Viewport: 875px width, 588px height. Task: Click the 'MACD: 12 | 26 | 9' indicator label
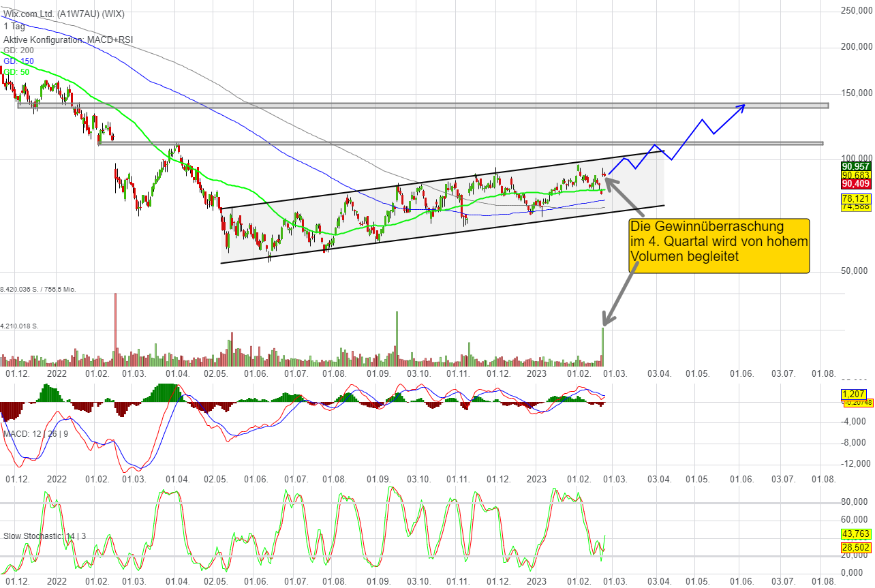36,434
